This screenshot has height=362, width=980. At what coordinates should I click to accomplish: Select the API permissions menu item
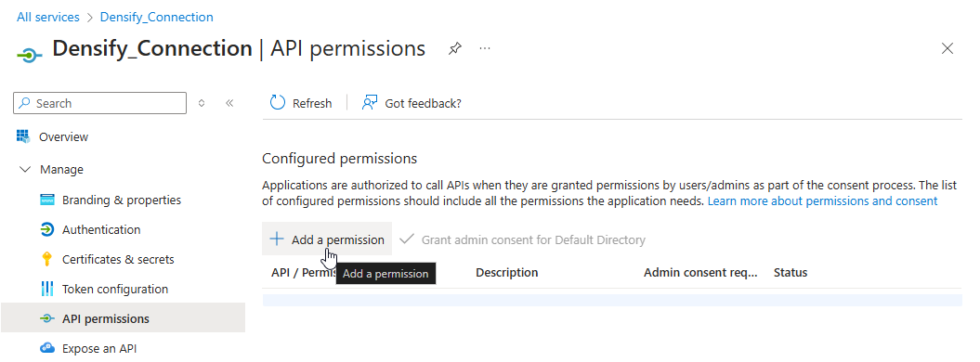click(124, 318)
